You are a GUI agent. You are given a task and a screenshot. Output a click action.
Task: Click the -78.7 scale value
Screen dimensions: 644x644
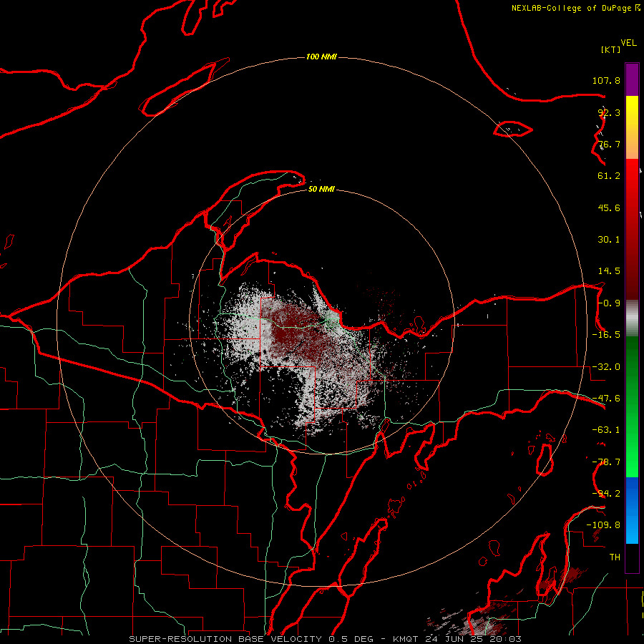point(606,462)
